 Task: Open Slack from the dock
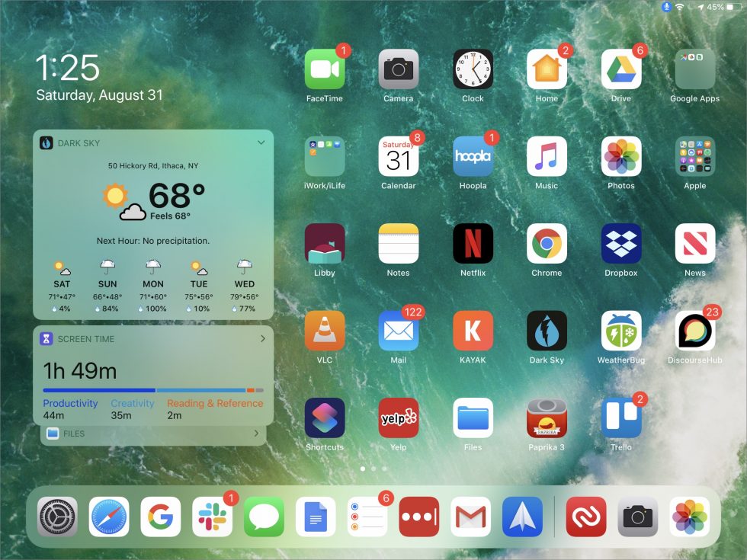coord(212,517)
